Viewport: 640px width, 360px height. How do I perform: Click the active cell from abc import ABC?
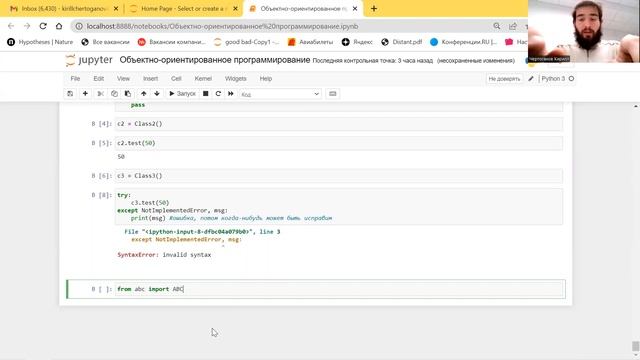340,289
